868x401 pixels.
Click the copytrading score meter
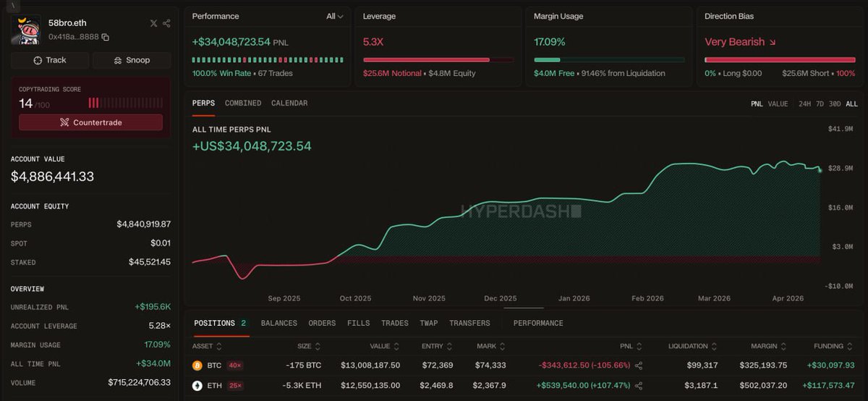124,103
